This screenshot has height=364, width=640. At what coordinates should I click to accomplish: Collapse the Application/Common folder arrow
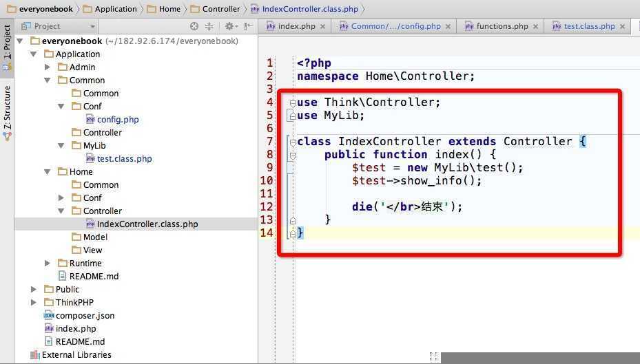point(48,81)
